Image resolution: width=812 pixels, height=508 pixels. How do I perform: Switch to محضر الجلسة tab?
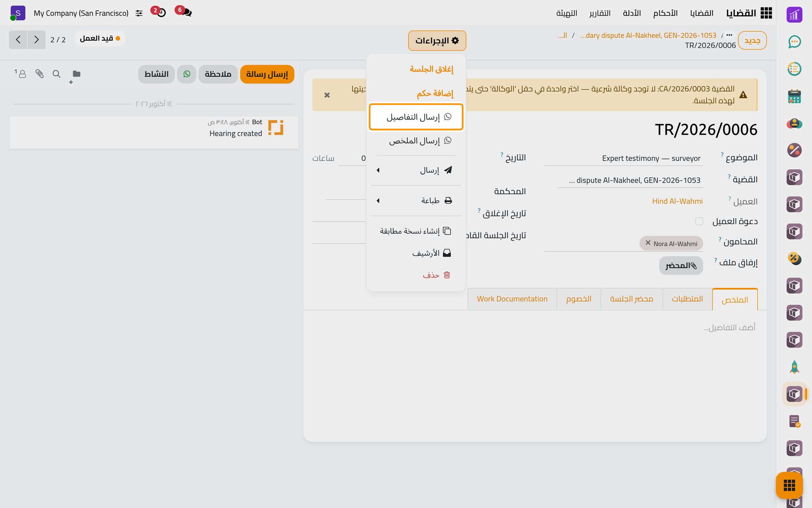631,299
